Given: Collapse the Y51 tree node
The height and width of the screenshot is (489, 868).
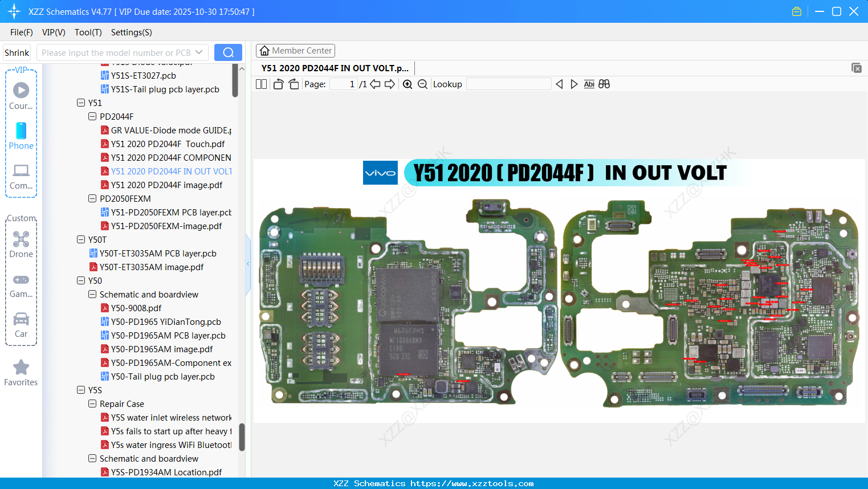Looking at the screenshot, I should [81, 103].
